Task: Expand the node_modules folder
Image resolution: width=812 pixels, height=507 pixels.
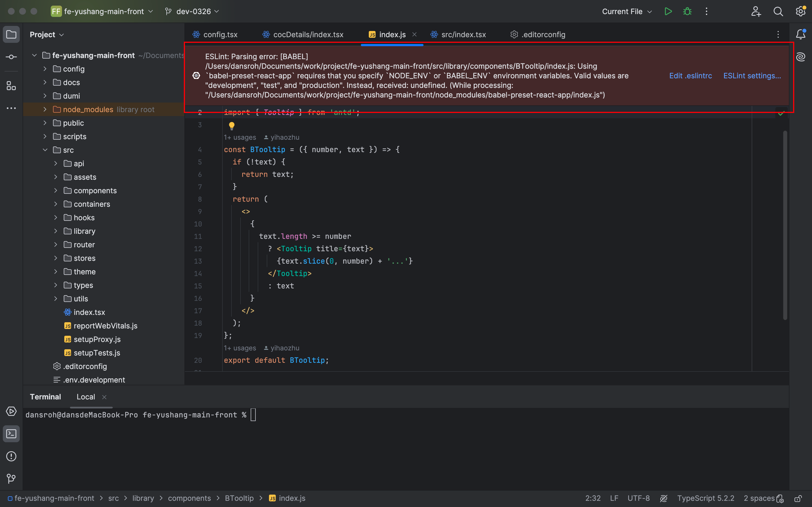Action: tap(45, 109)
